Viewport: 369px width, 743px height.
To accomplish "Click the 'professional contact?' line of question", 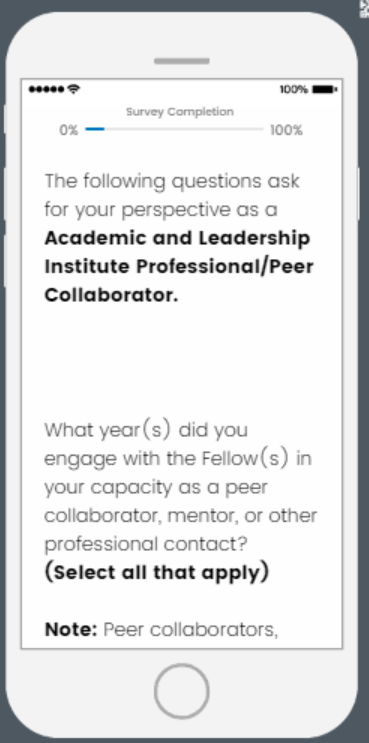I will (146, 544).
